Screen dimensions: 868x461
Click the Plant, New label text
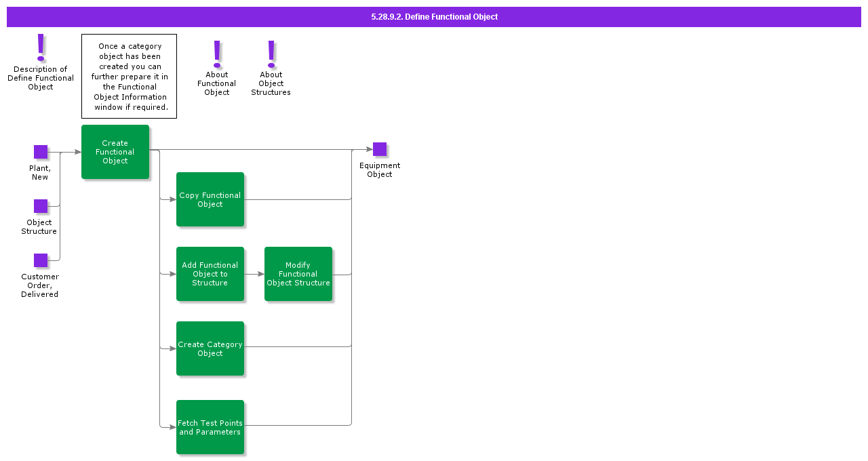click(40, 173)
